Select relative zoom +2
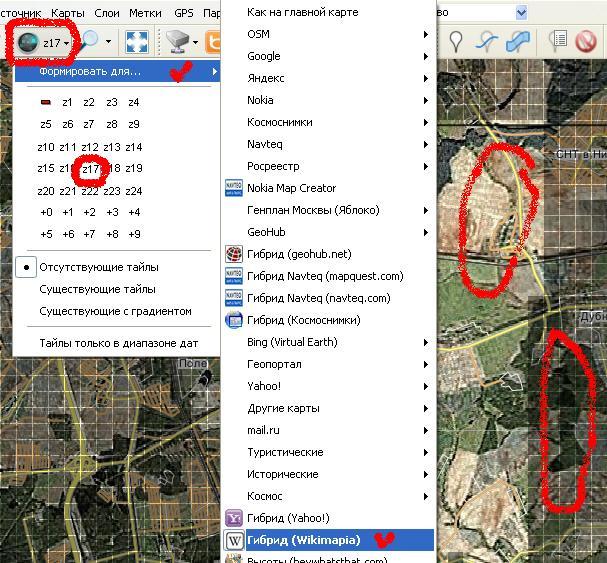Viewport: 607px width, 563px height. (x=89, y=212)
